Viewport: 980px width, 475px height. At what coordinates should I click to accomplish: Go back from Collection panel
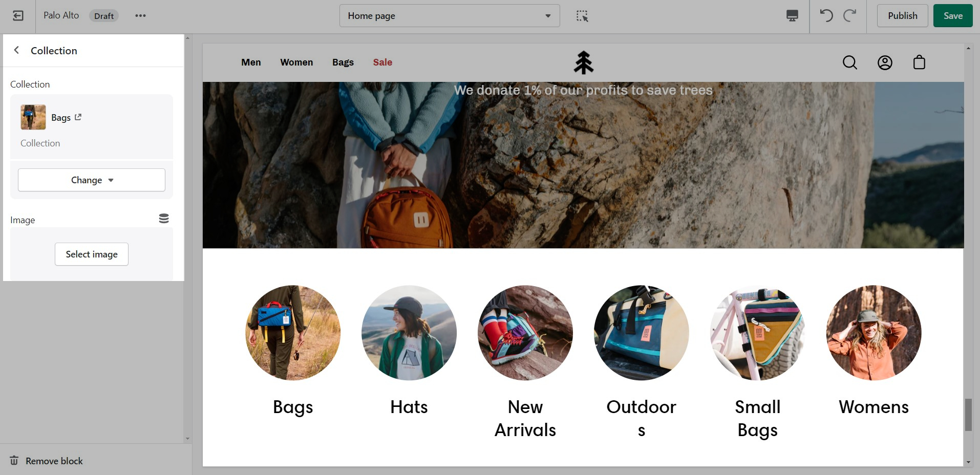17,50
